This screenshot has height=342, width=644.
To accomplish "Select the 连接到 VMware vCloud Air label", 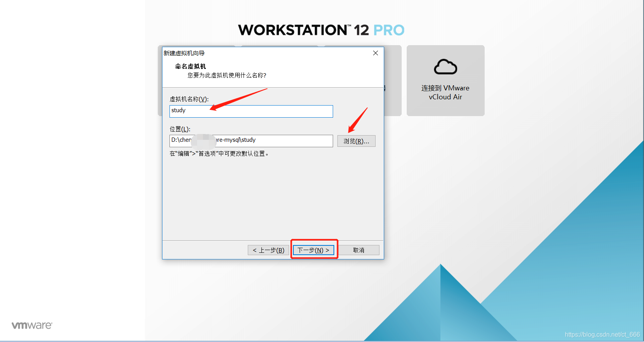I will point(445,93).
